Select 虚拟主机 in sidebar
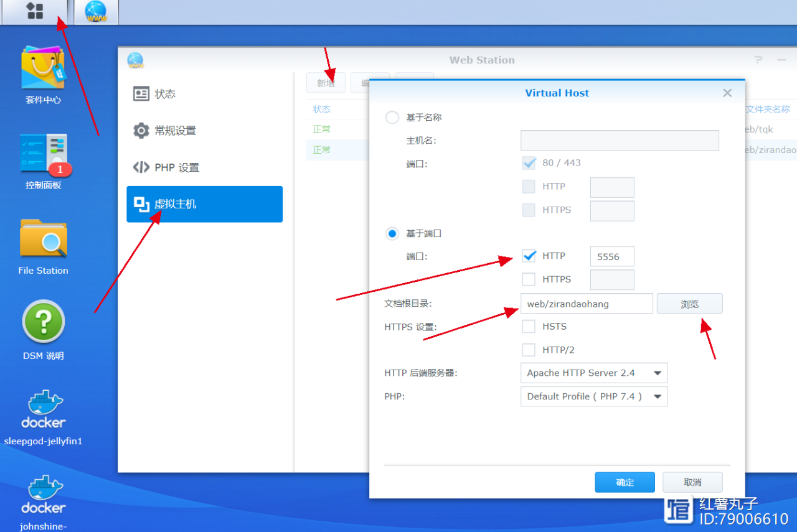 coord(204,204)
